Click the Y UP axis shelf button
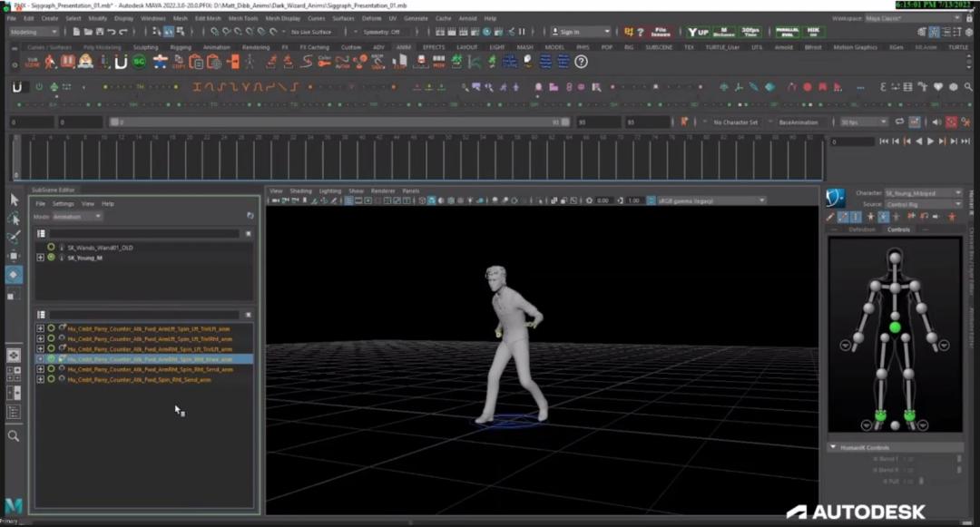980x527 pixels. pyautogui.click(x=699, y=32)
